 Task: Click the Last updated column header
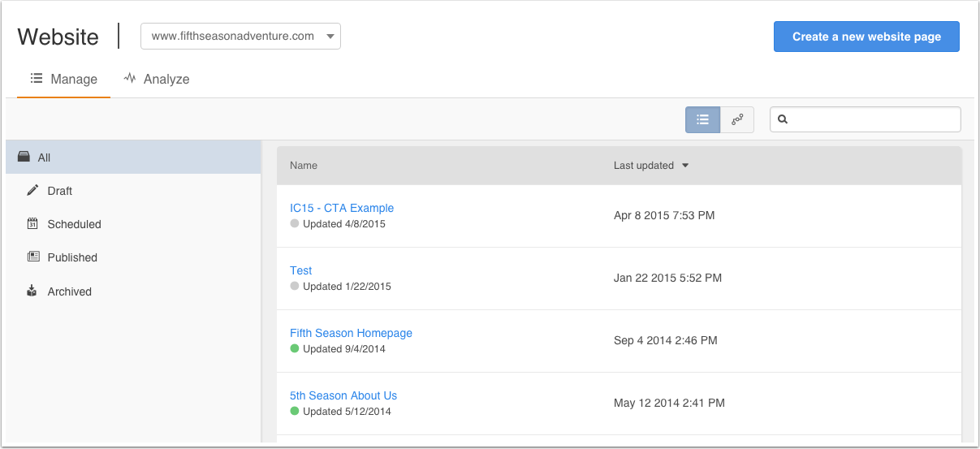(644, 166)
